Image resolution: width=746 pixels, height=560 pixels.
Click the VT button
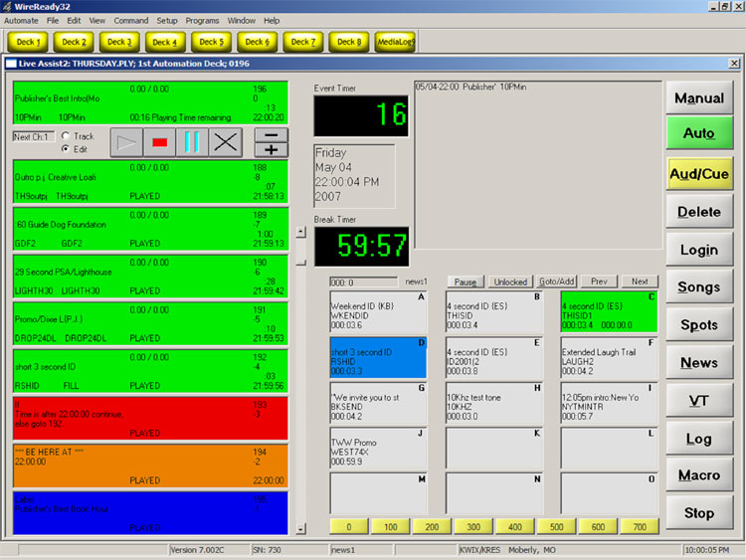pos(699,401)
